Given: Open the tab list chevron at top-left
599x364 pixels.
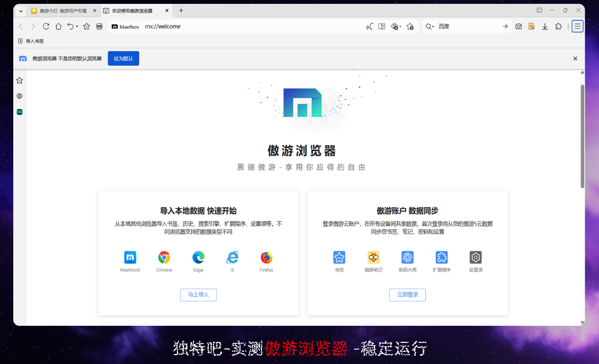Looking at the screenshot, I should click(x=21, y=11).
